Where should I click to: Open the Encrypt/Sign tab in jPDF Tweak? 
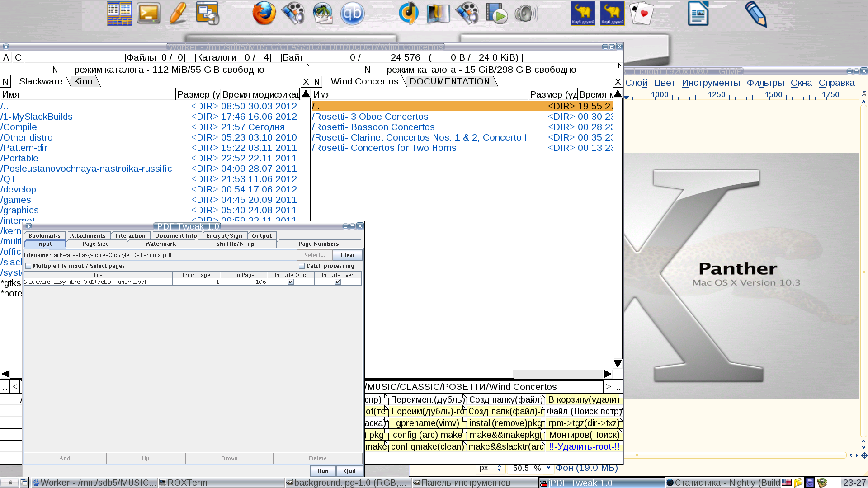(224, 236)
